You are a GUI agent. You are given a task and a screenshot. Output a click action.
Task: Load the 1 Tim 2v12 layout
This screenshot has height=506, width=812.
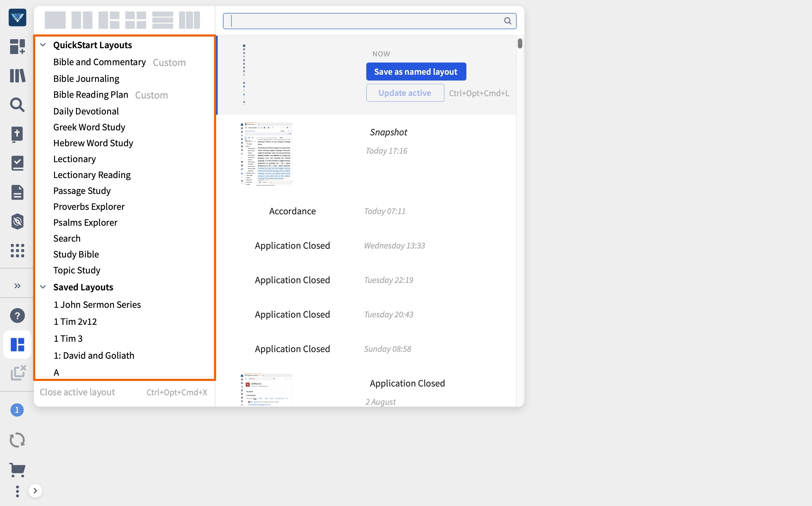coord(75,322)
